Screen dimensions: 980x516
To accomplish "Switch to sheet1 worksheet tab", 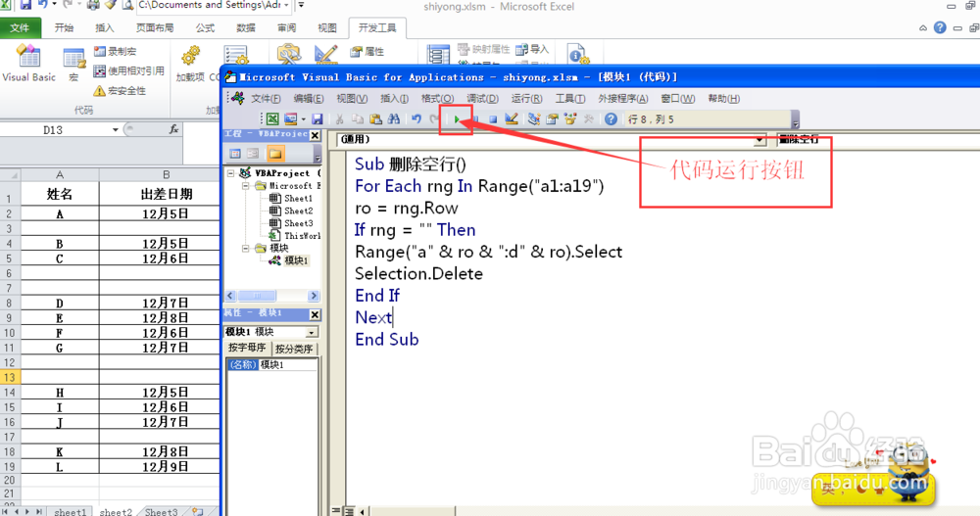I will coord(70,512).
